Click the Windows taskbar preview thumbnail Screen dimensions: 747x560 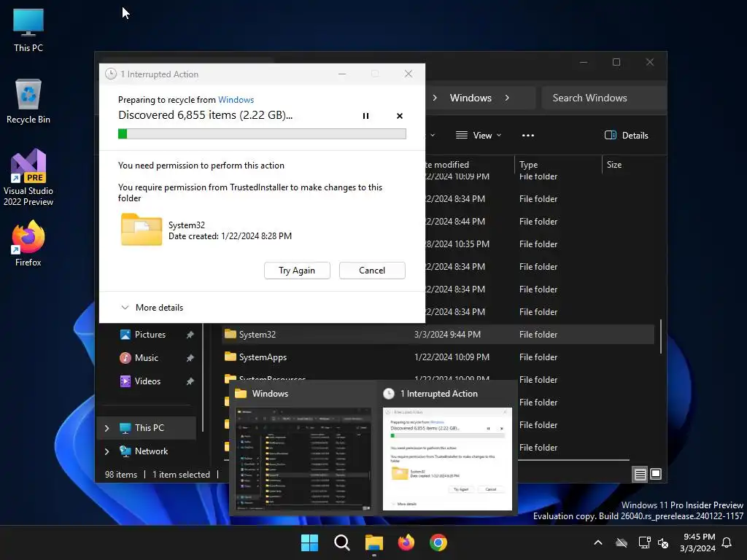[304, 459]
